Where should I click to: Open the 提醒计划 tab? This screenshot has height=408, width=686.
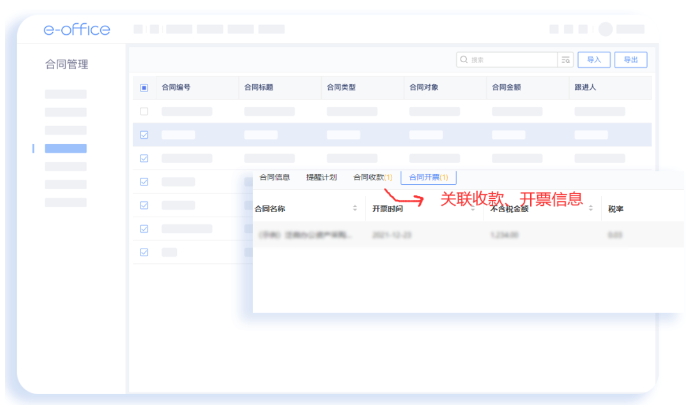[321, 177]
